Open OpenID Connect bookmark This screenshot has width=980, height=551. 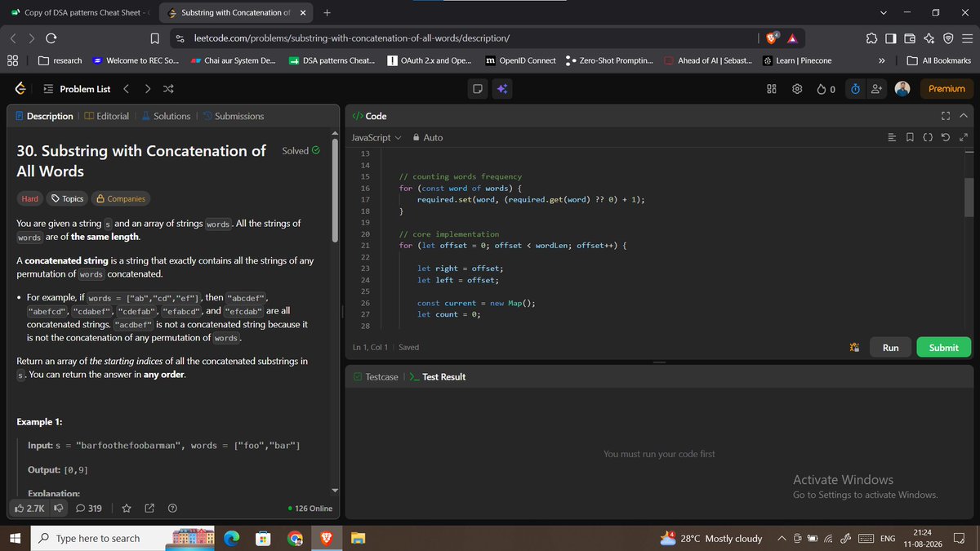521,60
